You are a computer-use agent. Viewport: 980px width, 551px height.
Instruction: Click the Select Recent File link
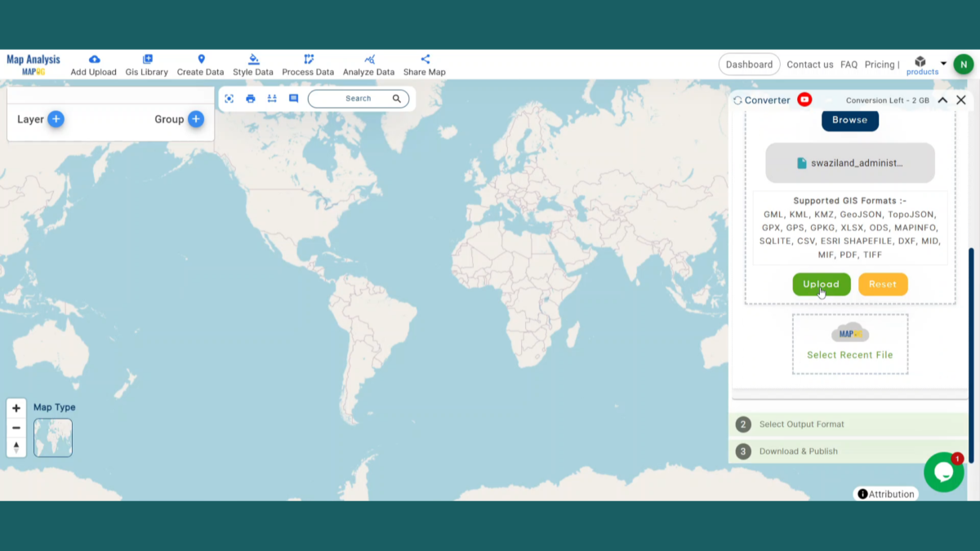tap(849, 354)
